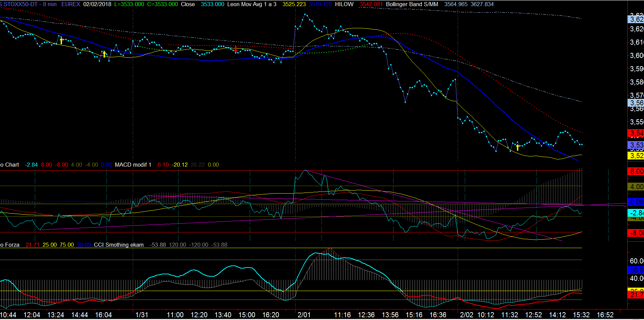
Task: Click the light 3,56 price tag on axis
Action: pyautogui.click(x=636, y=103)
